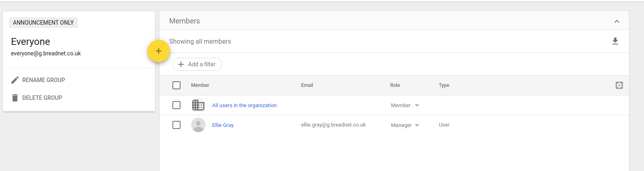The image size is (644, 171).
Task: Collapse the Members panel chevron
Action: (616, 21)
